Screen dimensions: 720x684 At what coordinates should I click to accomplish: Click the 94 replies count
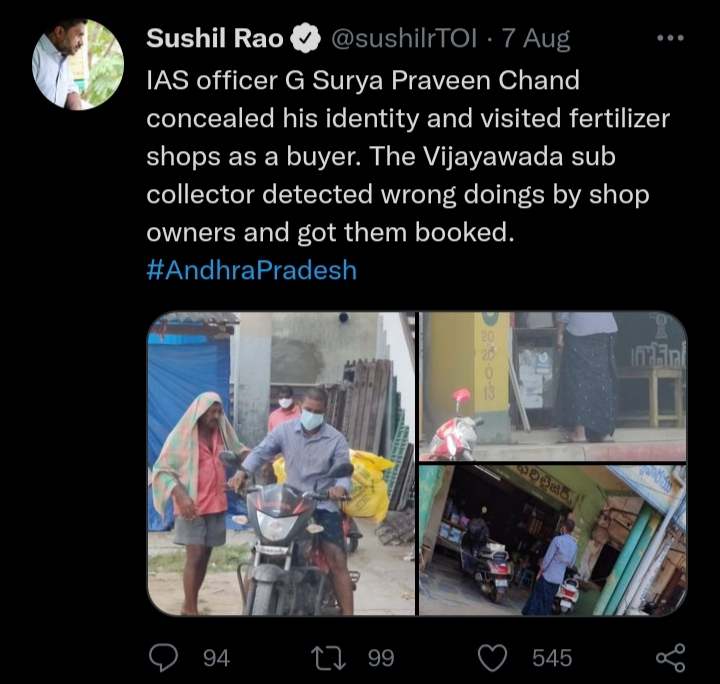coord(216,658)
